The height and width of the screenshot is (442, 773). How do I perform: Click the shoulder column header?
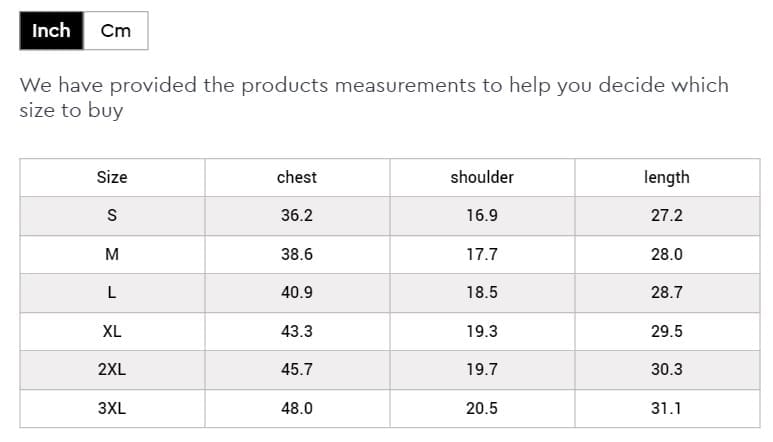tap(482, 177)
